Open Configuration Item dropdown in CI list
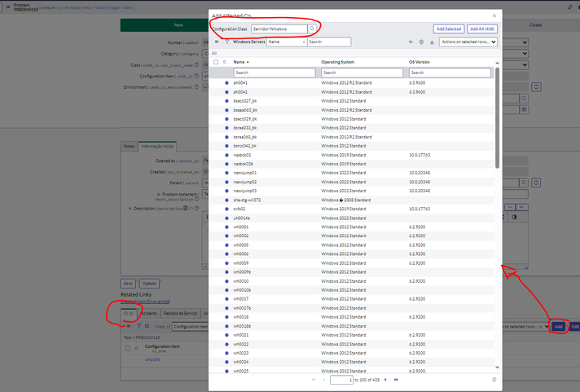Image resolution: width=580 pixels, height=392 pixels. pos(191,327)
